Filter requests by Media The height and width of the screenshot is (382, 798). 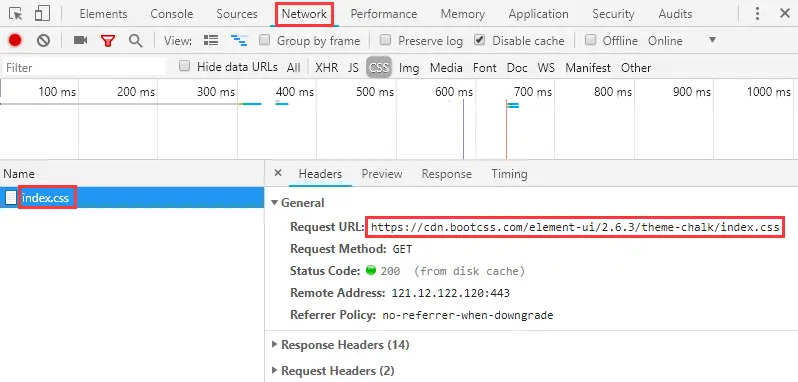pos(446,68)
